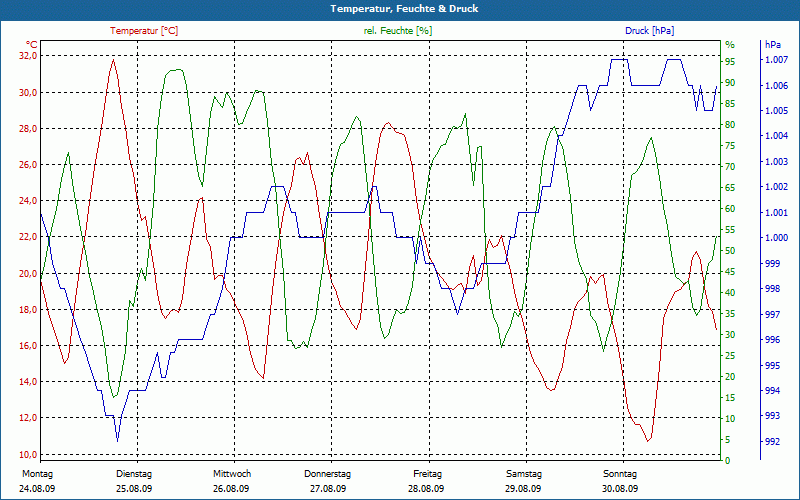Click the '50' humidity axis value

(x=730, y=251)
